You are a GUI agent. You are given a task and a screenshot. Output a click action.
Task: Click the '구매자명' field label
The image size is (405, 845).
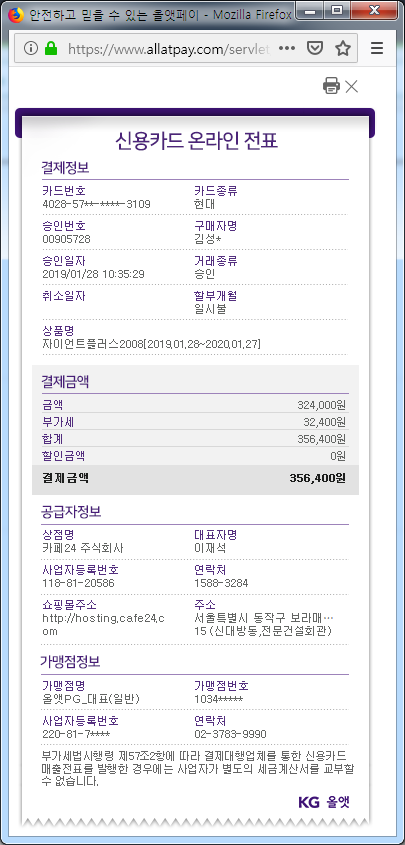click(x=215, y=226)
